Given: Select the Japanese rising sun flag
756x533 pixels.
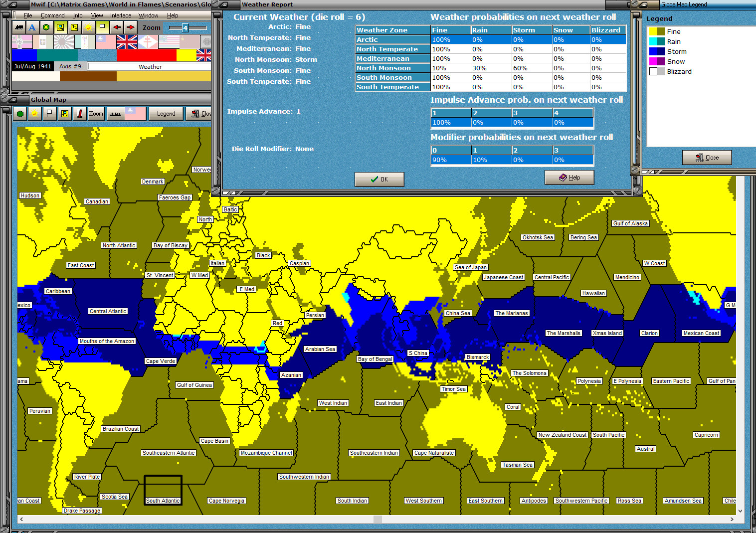Looking at the screenshot, I should coord(64,42).
